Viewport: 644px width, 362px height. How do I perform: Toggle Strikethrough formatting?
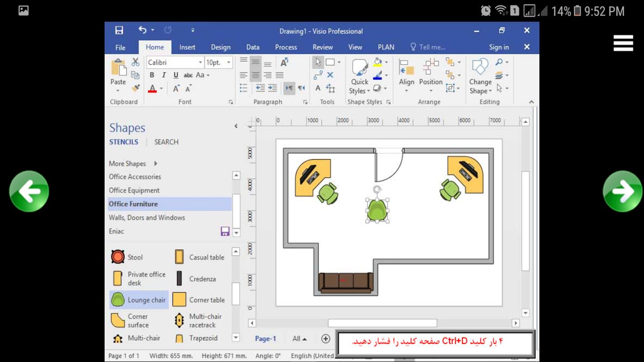click(188, 75)
